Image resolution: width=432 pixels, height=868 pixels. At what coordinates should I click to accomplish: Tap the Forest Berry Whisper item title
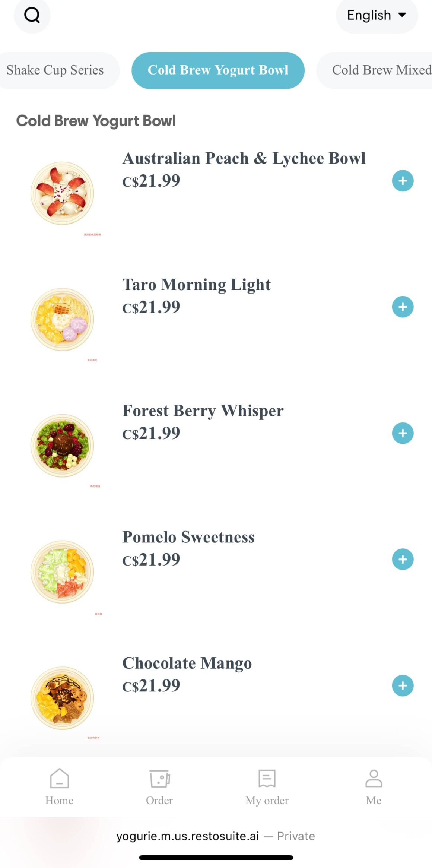203,411
